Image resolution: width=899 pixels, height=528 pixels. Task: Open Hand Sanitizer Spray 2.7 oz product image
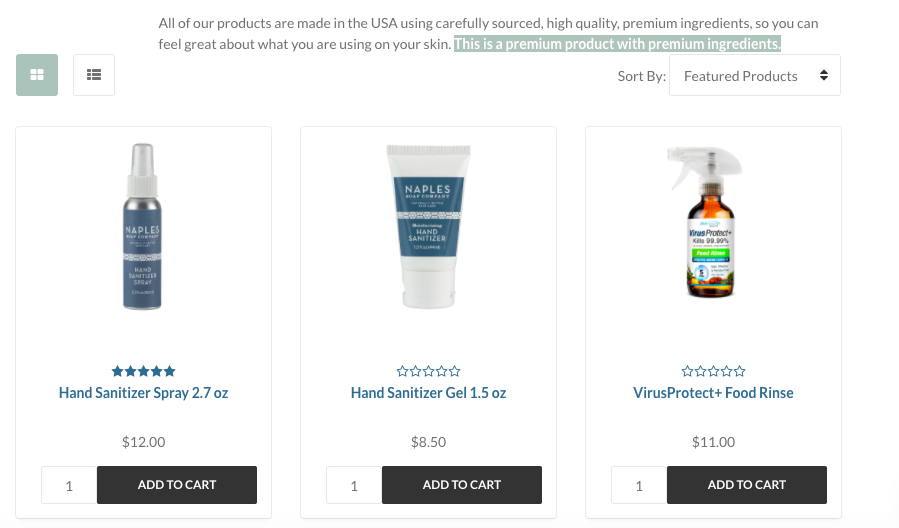click(142, 226)
